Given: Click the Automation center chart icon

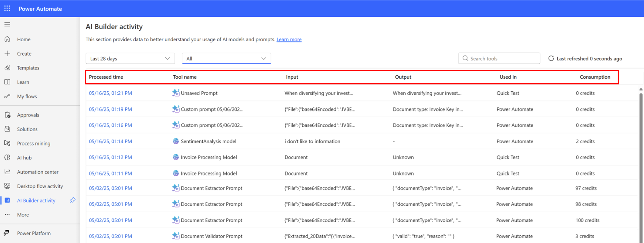Looking at the screenshot, I should click(7, 172).
